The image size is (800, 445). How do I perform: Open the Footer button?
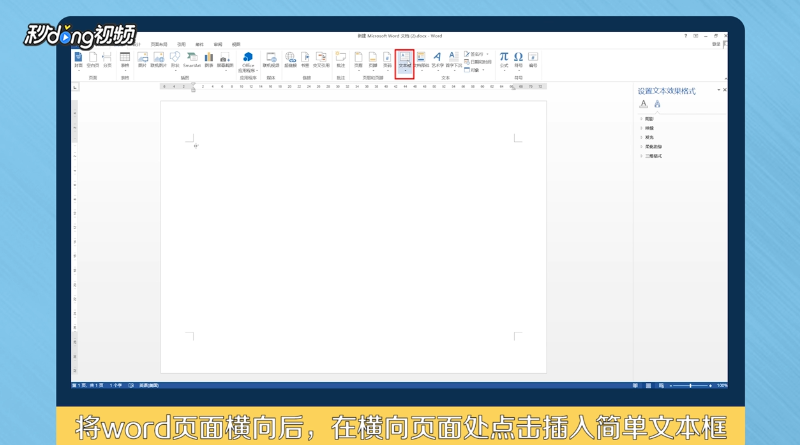[x=373, y=60]
